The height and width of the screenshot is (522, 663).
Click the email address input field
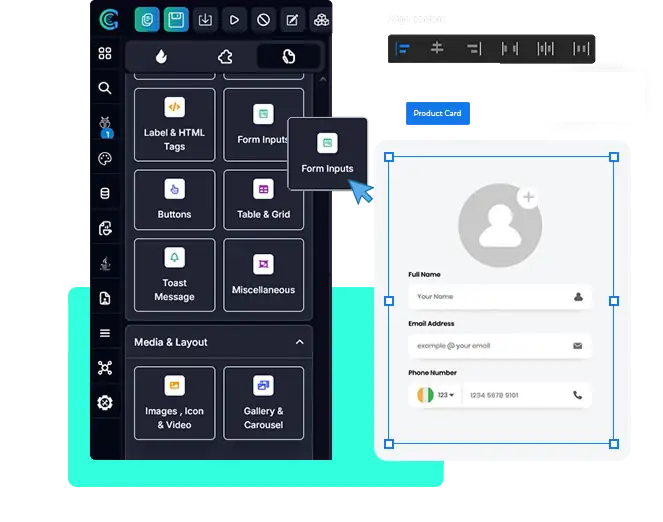500,346
